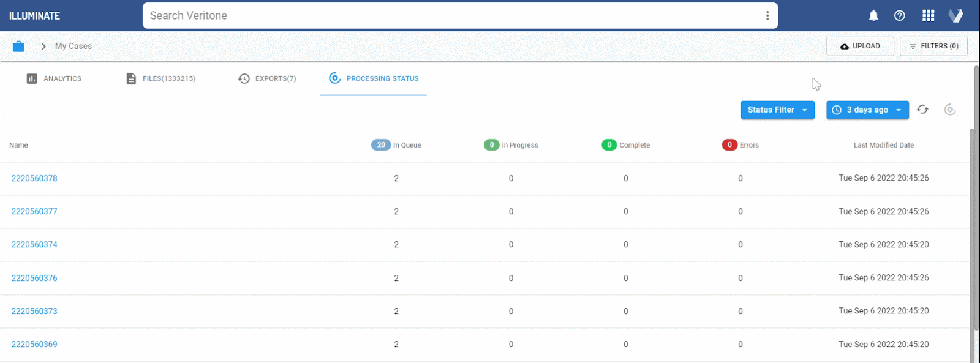
Task: Open the 3 days ago time dropdown
Action: pyautogui.click(x=867, y=110)
